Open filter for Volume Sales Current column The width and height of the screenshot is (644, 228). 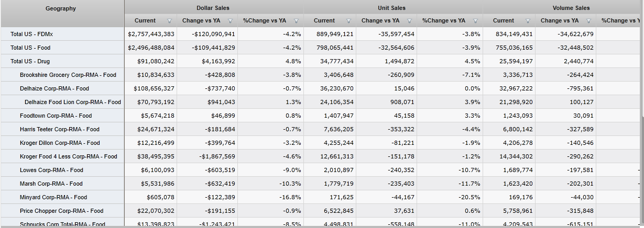(x=527, y=21)
